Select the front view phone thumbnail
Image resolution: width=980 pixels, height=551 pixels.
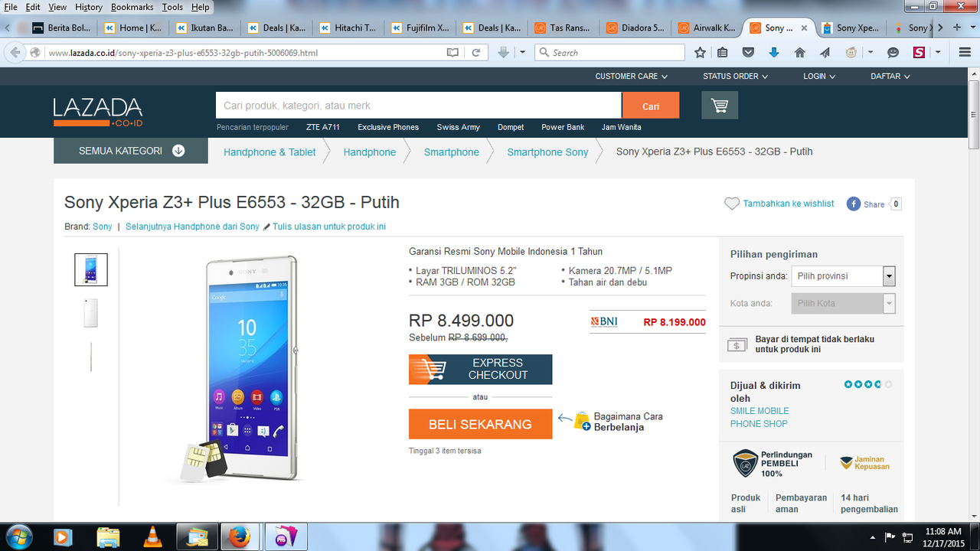[x=91, y=269]
